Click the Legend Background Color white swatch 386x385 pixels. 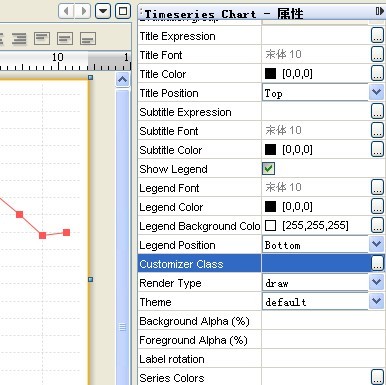270,225
